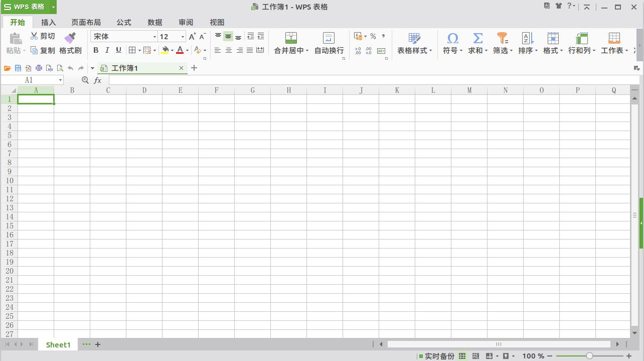
Task: Open the file with the folder icon
Action: (x=7, y=68)
